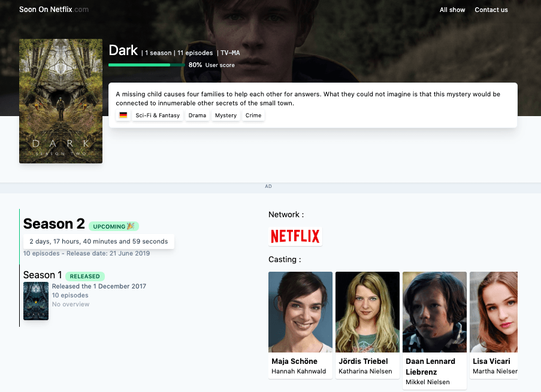Click the German flag icon
This screenshot has height=392, width=541.
[x=123, y=116]
